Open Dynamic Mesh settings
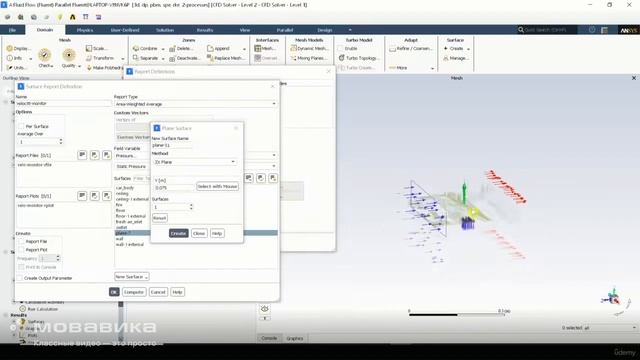Screen dimensions: 640x360 [309, 48]
